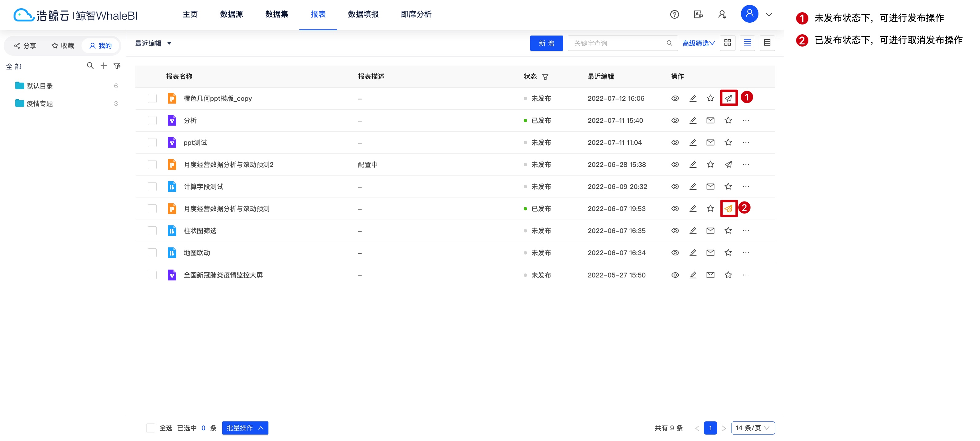Favorite the 地图联动 report

tap(728, 253)
